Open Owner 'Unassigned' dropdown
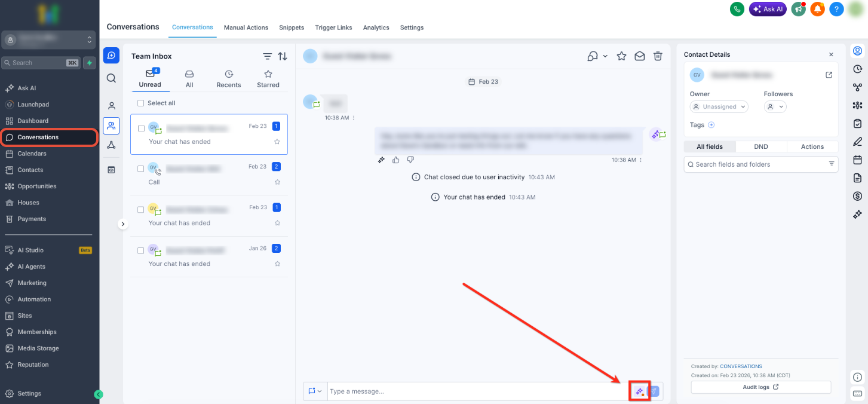The image size is (868, 404). 719,107
